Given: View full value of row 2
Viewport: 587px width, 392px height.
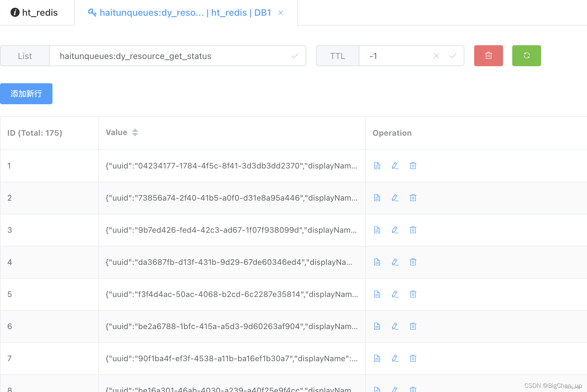Looking at the screenshot, I should click(377, 198).
